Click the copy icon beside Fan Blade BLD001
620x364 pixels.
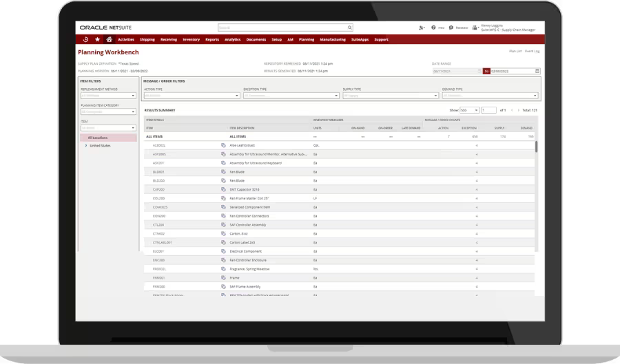click(223, 172)
